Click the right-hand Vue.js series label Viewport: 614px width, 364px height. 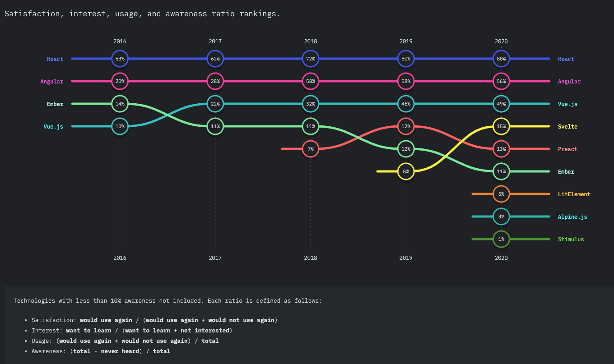pyautogui.click(x=567, y=104)
